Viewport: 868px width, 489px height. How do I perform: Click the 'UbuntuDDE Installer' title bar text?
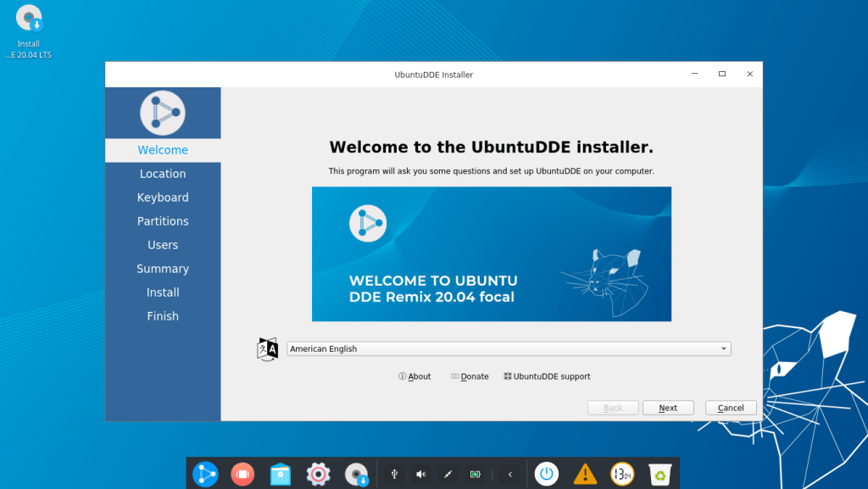pos(433,75)
